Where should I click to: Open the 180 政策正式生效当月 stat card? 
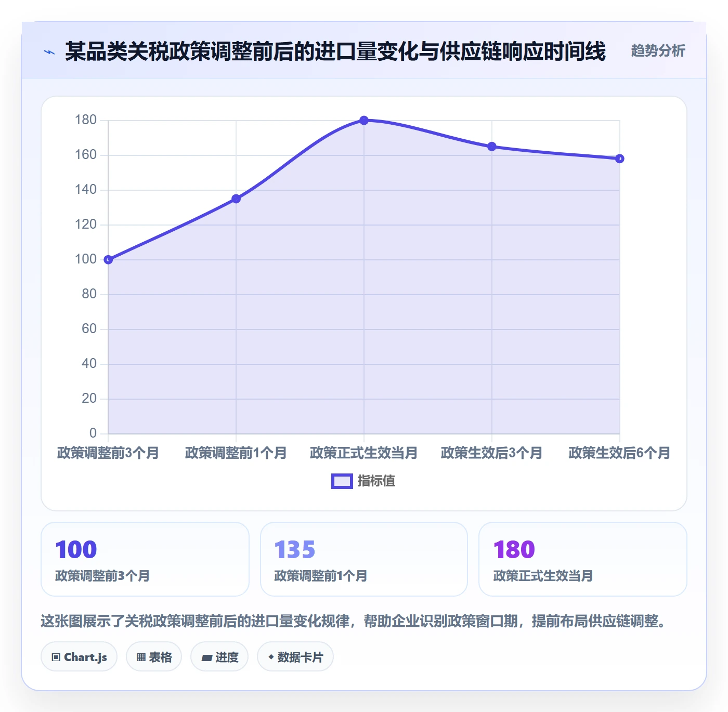(583, 559)
